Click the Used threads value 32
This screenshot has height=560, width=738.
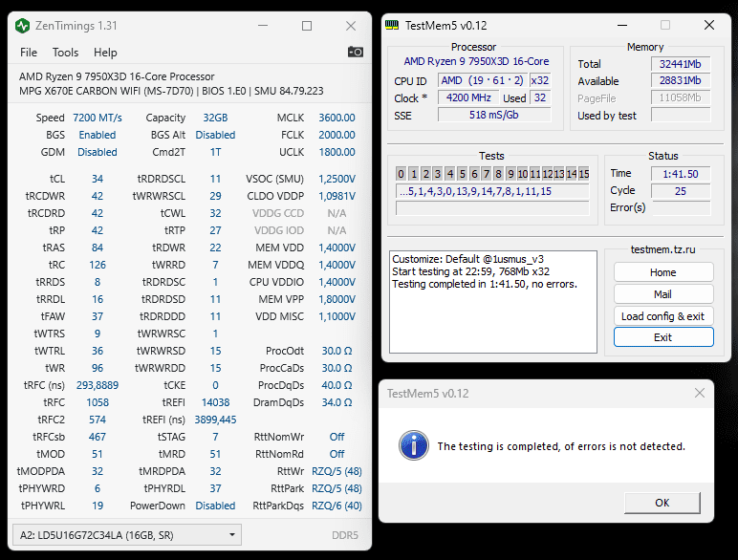tap(540, 97)
